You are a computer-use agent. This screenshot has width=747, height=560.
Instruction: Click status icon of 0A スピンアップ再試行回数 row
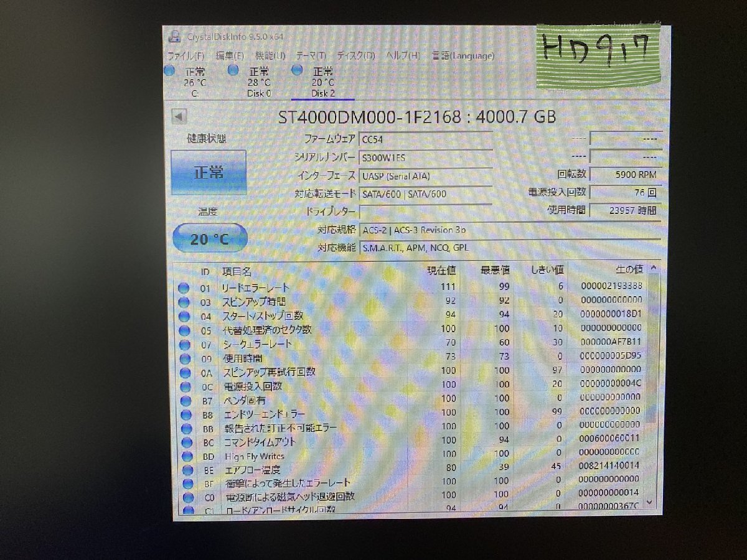[184, 373]
